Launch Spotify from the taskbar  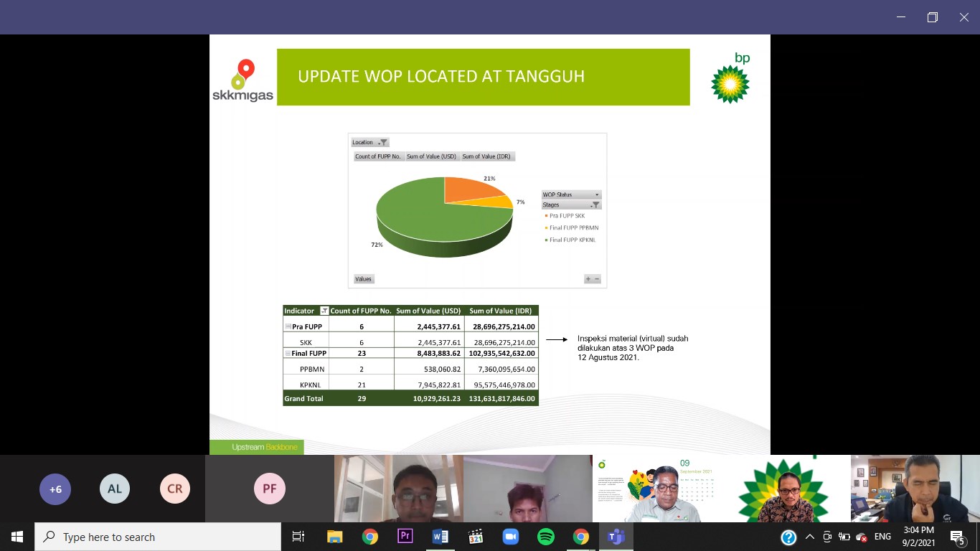coord(545,537)
